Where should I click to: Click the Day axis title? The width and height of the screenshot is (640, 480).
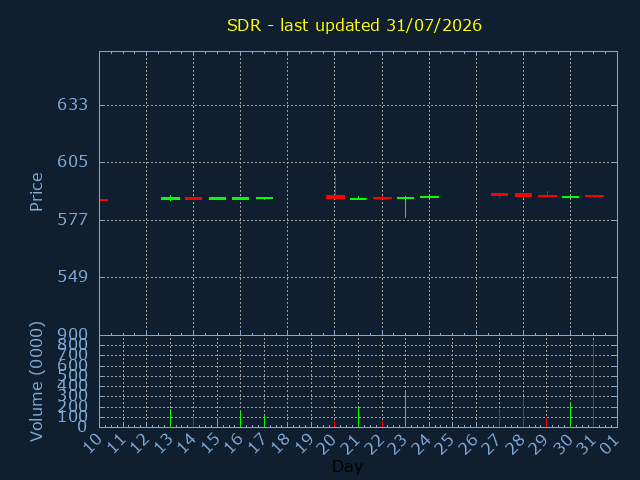click(347, 466)
